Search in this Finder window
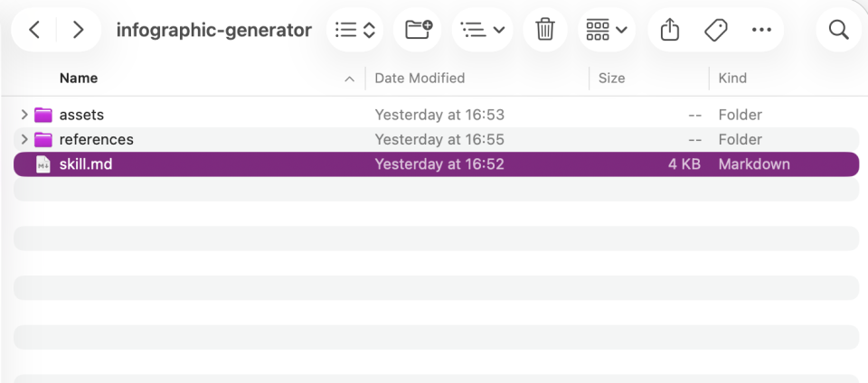The image size is (868, 383). click(x=838, y=30)
